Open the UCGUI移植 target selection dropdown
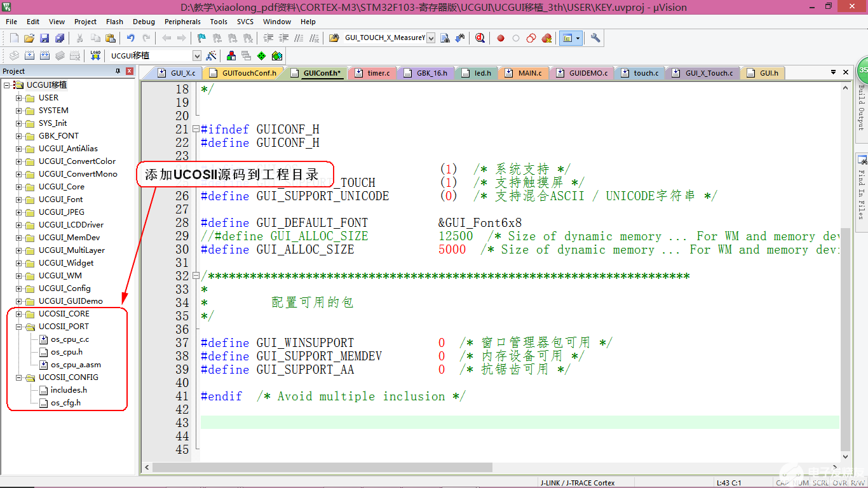The image size is (868, 488). (196, 56)
